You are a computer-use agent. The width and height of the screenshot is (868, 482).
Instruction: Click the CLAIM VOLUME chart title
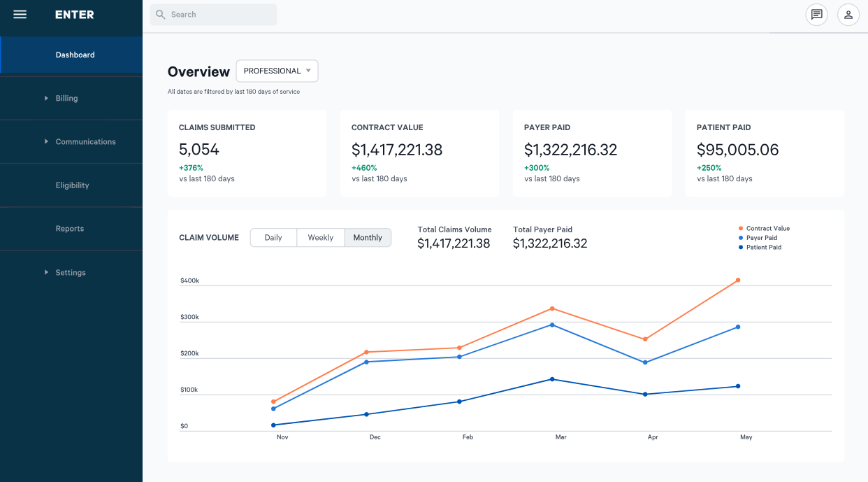(209, 238)
